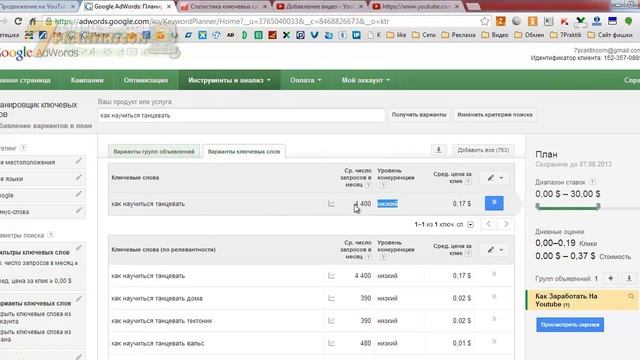Download keyword ideas icon next to Добавить все

point(438,150)
